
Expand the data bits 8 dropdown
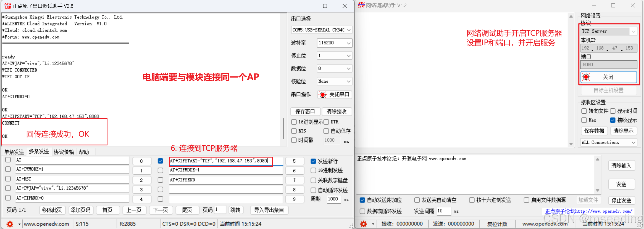pos(349,68)
